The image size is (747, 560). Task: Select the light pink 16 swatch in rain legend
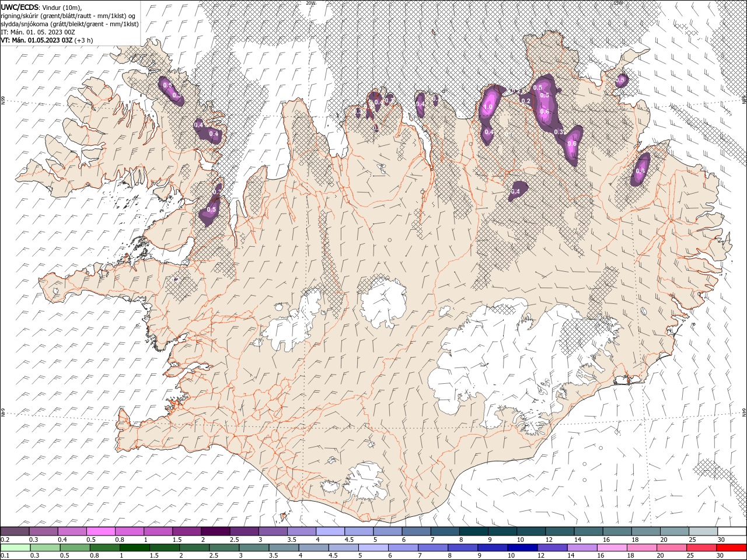(x=611, y=548)
